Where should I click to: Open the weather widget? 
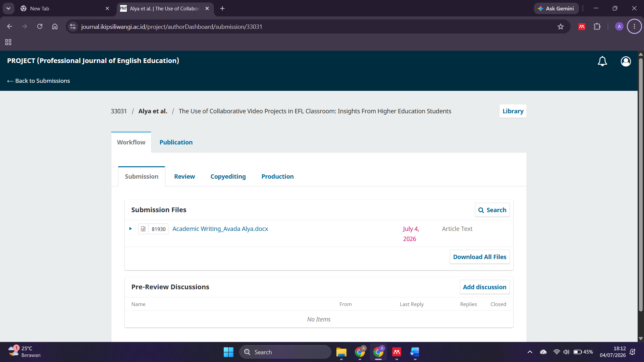[x=24, y=352]
